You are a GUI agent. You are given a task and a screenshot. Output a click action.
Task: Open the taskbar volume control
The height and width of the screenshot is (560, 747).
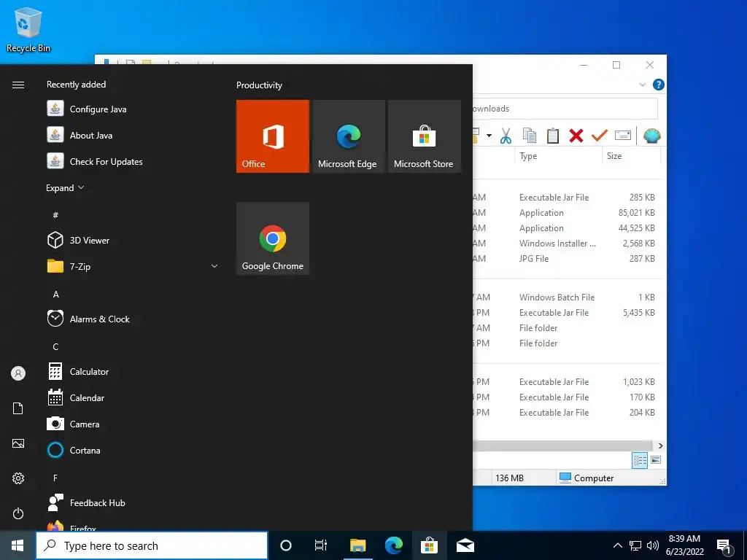click(x=653, y=545)
